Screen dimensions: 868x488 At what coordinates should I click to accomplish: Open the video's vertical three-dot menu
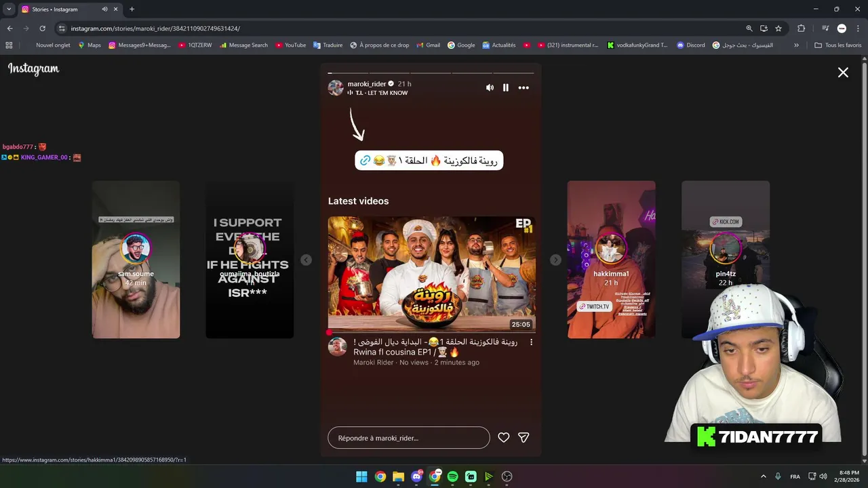pos(531,343)
